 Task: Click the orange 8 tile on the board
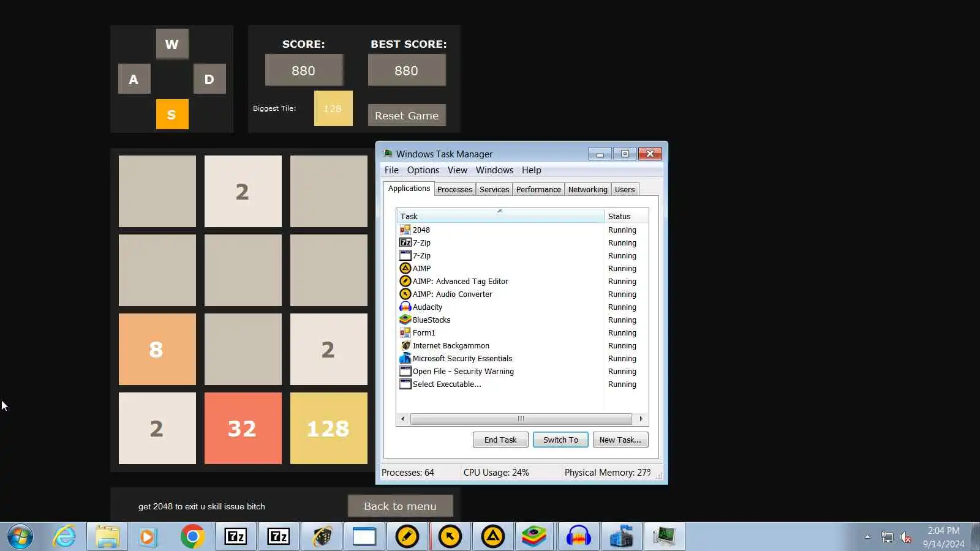pyautogui.click(x=157, y=350)
